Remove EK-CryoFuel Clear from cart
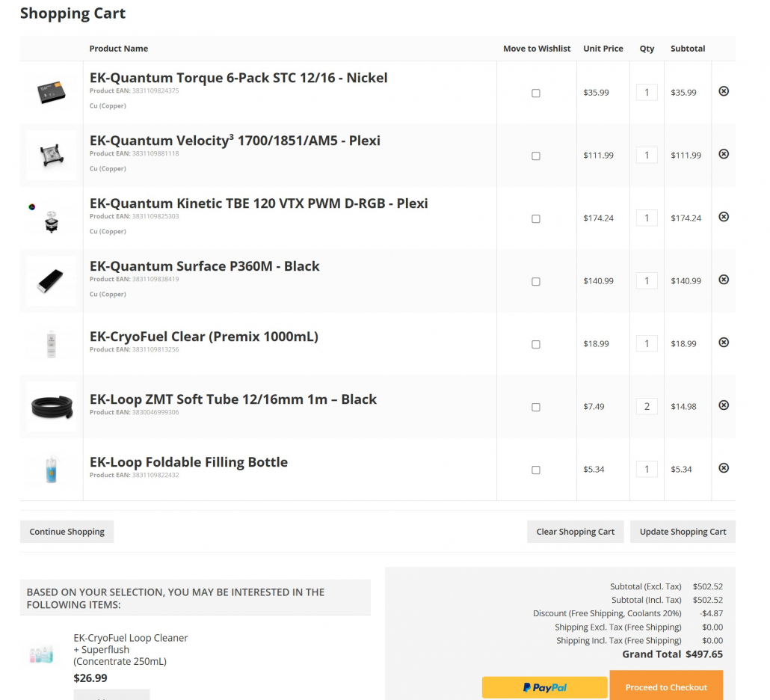 point(724,343)
